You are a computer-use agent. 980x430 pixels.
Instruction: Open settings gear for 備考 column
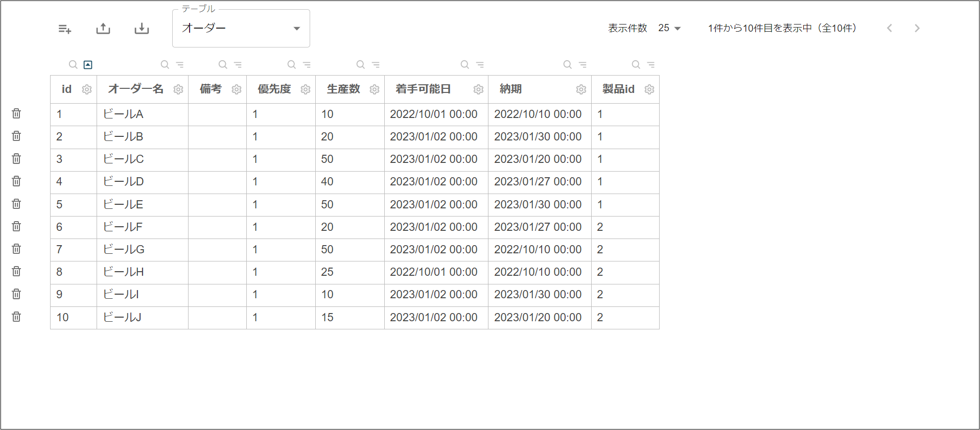click(x=237, y=89)
